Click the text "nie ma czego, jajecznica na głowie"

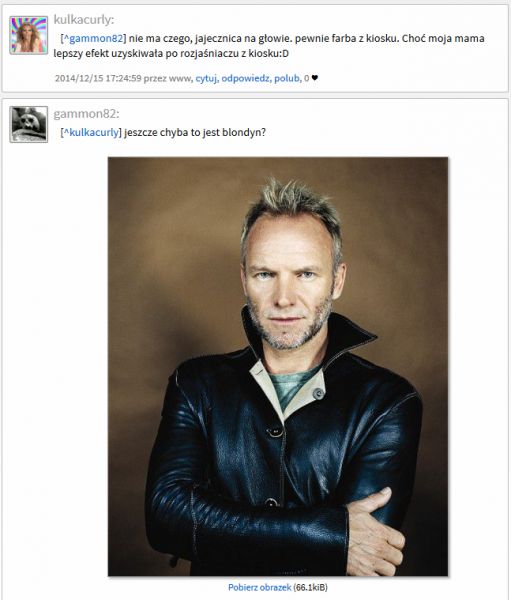(x=209, y=39)
